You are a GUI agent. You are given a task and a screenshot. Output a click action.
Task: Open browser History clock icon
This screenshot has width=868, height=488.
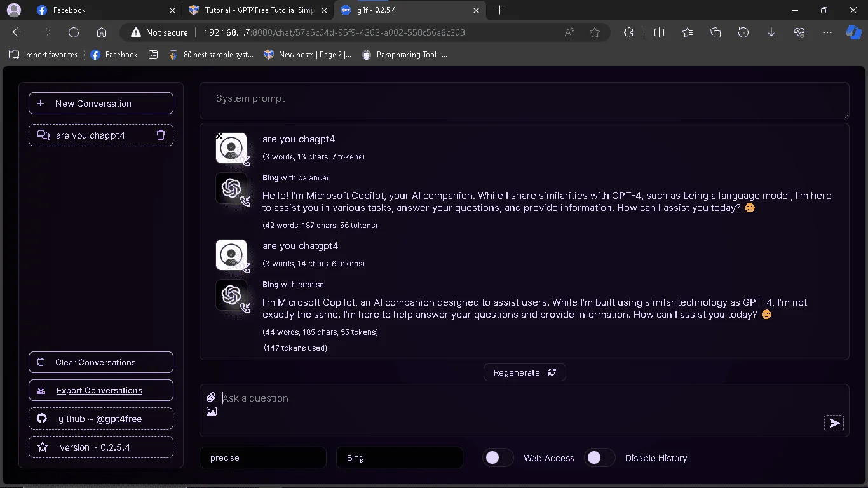click(x=743, y=32)
